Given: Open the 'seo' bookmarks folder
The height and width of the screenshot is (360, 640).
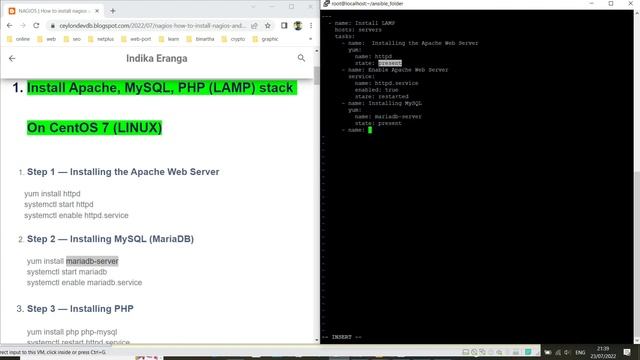Looking at the screenshot, I should point(72,39).
